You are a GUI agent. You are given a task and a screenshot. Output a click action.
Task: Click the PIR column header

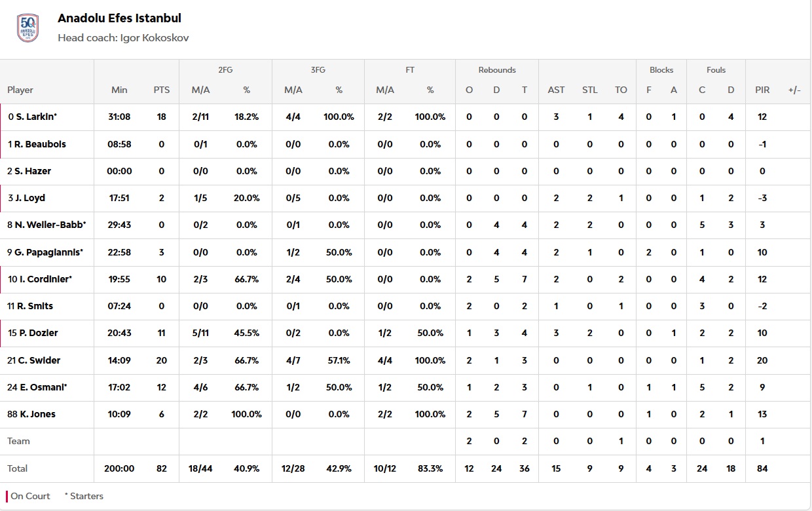pyautogui.click(x=762, y=90)
